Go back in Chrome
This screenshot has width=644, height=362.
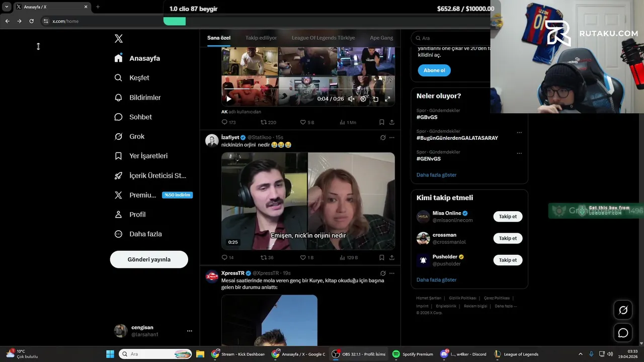pyautogui.click(x=7, y=21)
